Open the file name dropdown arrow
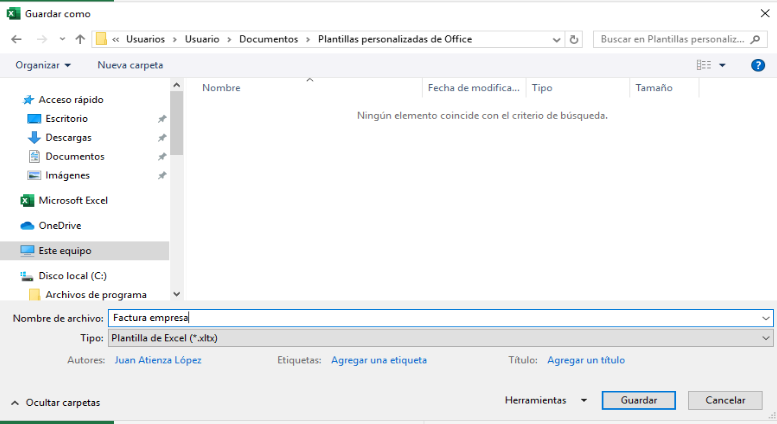The width and height of the screenshot is (777, 424). point(766,318)
